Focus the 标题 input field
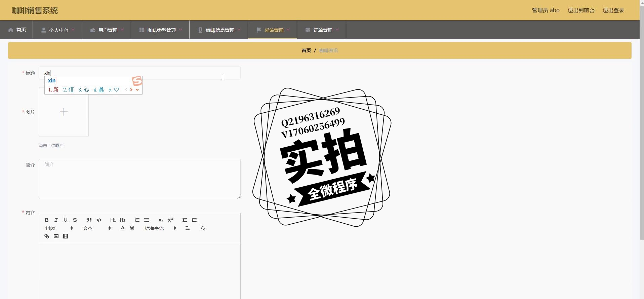 click(140, 73)
